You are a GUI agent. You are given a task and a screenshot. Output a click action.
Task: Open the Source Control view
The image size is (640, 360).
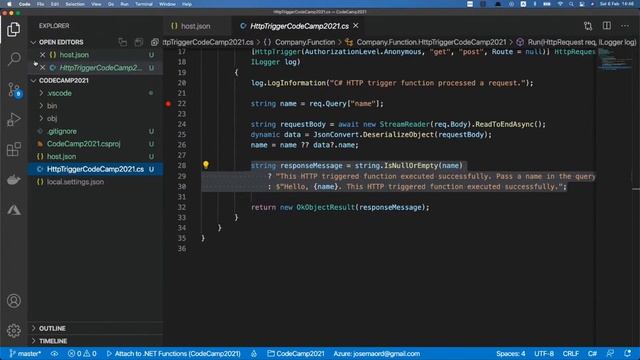coord(14,89)
